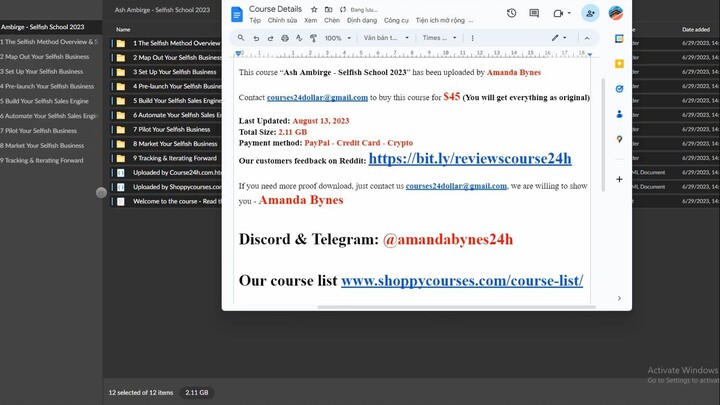This screenshot has width=720, height=405.
Task: Open version history clock icon
Action: [512, 13]
